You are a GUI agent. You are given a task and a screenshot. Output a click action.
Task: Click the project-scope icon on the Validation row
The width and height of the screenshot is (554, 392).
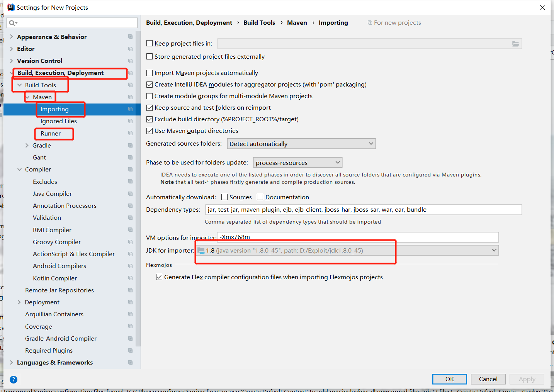point(130,217)
